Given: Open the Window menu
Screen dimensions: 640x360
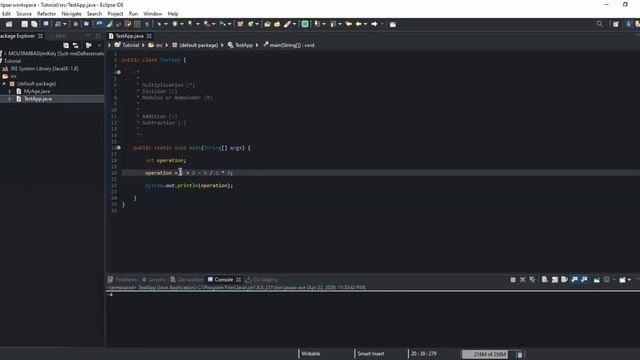Looking at the screenshot, I should click(x=153, y=14).
